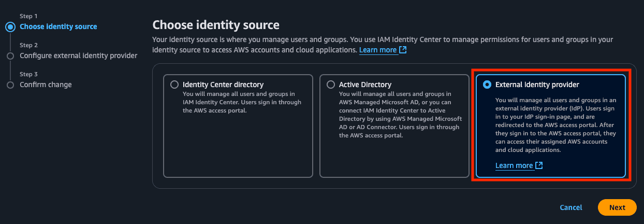Screen dimensions: 644x224
Task: Go to Step 3 Confirm change
Action: [46, 85]
